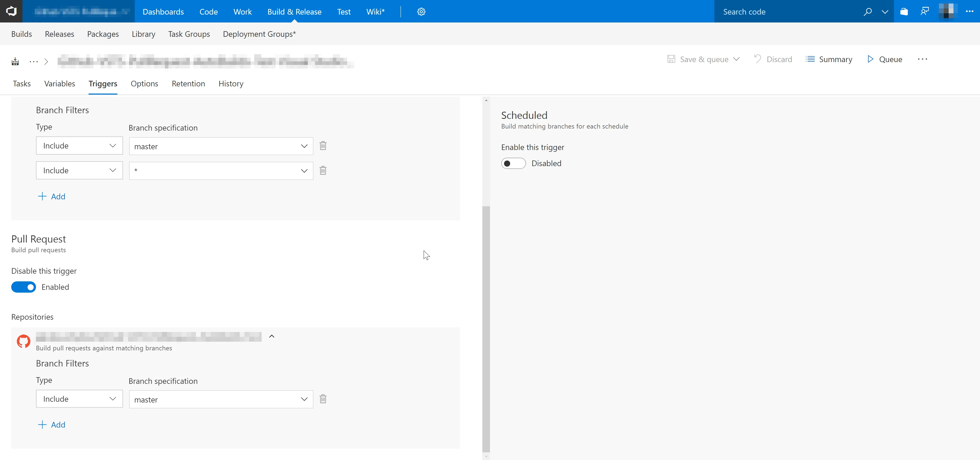Expand the asterisk branch specification dropdown
This screenshot has width=980, height=460.
click(x=304, y=171)
